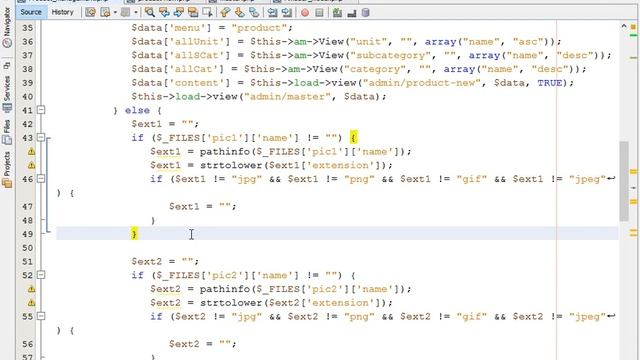The height and width of the screenshot is (360, 640).
Task: Click the scrollbar up arrow
Action: (624, 26)
